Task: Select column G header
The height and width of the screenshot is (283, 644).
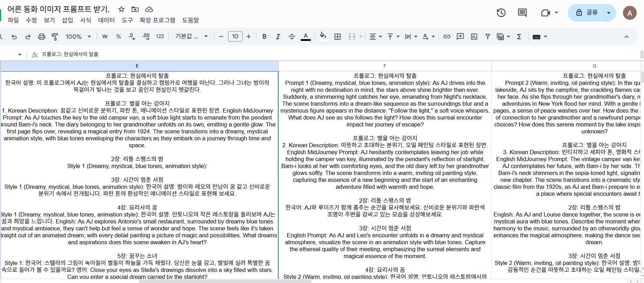Action: (x=566, y=66)
